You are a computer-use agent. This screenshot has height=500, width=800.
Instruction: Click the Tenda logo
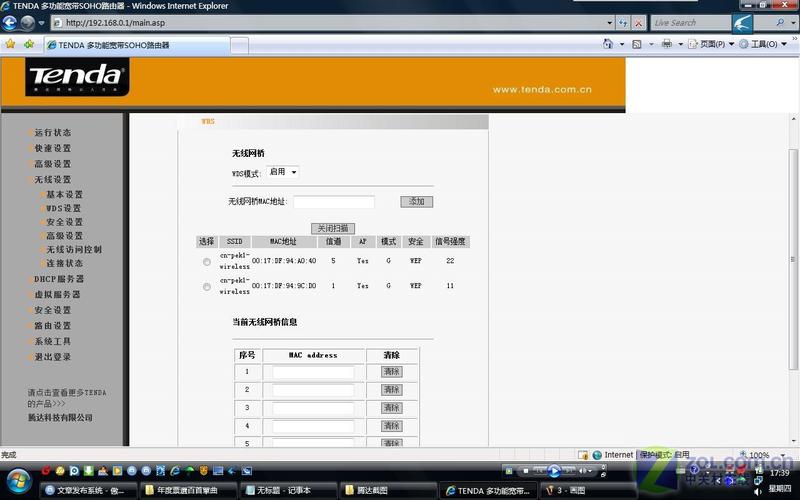[x=77, y=77]
